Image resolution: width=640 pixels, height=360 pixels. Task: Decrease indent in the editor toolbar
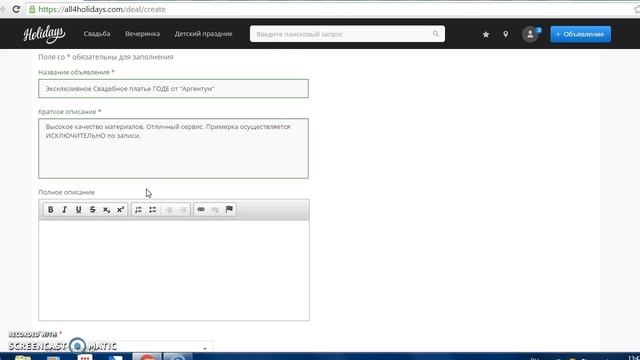169,209
